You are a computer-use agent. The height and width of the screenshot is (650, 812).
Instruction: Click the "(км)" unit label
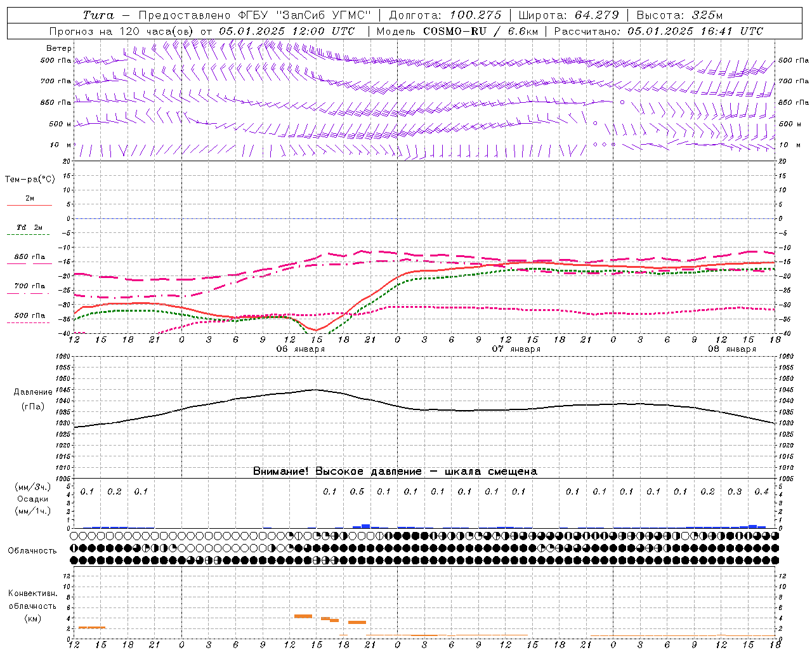pos(32,618)
